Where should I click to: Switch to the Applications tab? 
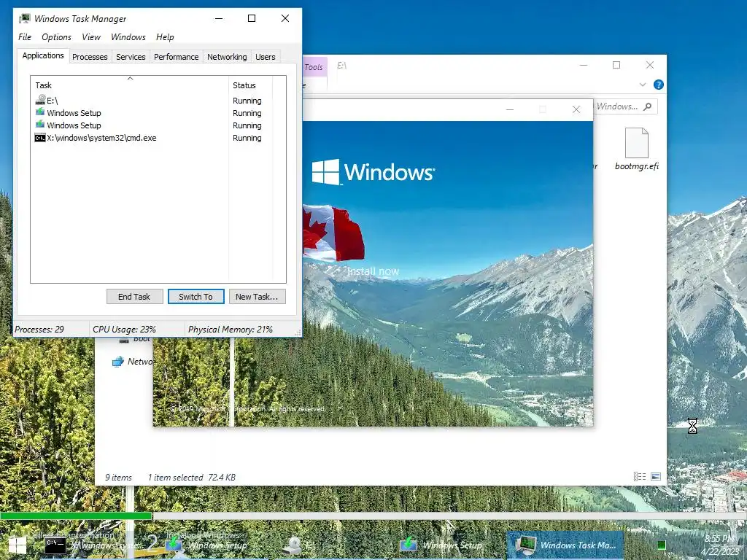tap(43, 55)
